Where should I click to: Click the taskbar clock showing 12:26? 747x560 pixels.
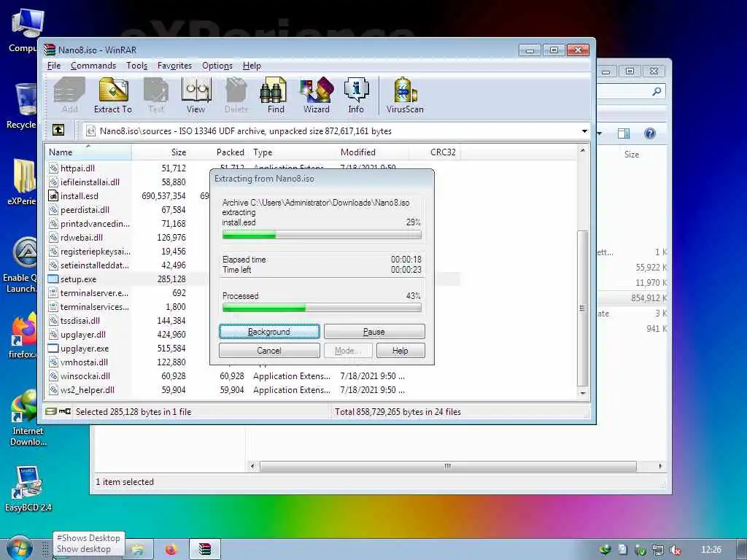coord(711,550)
